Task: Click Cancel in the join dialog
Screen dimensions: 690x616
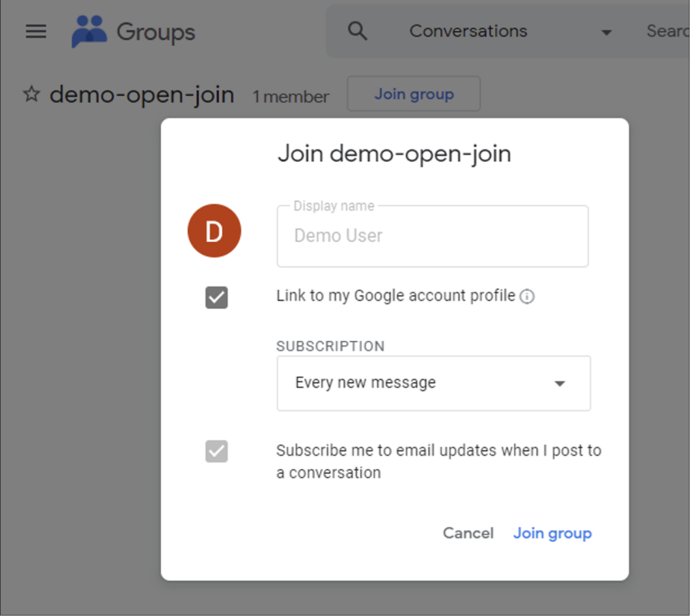Action: coord(468,533)
